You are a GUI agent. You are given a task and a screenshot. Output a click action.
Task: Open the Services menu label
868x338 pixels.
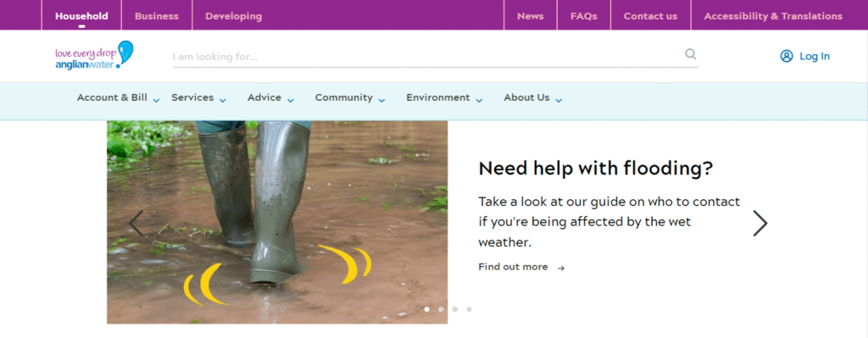coord(192,97)
